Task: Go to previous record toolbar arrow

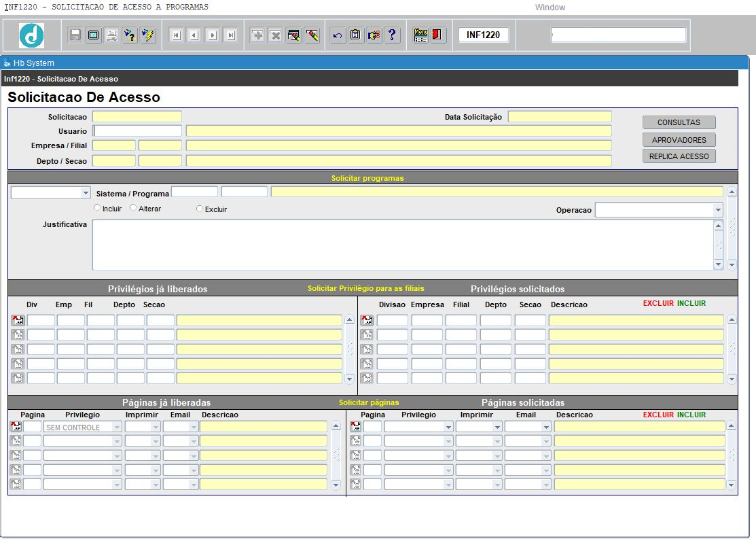Action: coord(194,35)
